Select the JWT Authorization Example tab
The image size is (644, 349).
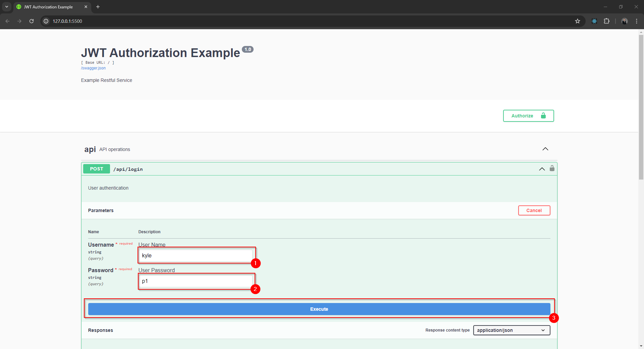49,7
